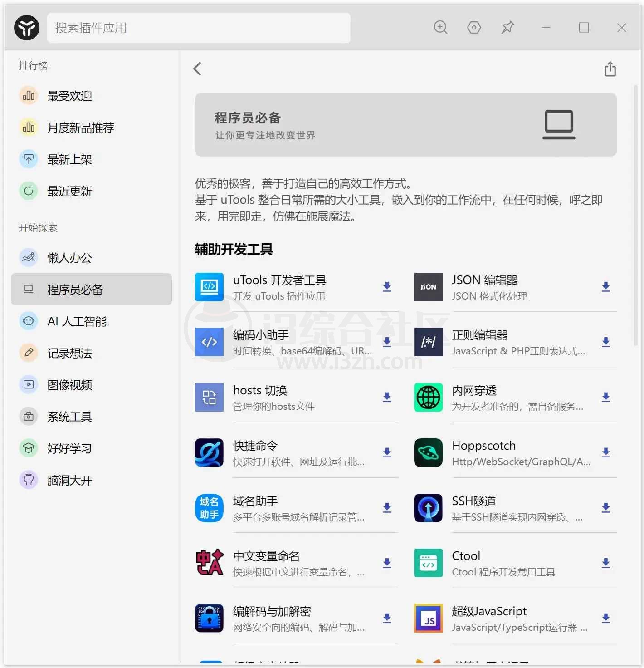
Task: Download 编码小助手 plugin
Action: (387, 342)
